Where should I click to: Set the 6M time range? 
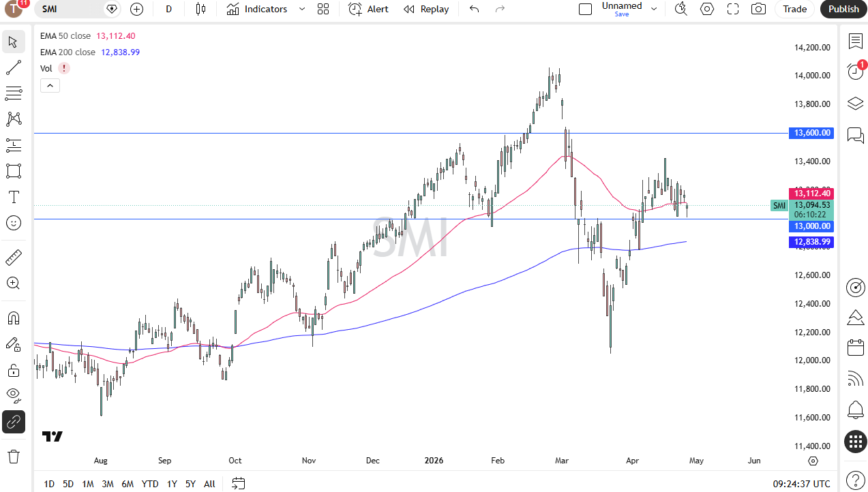128,484
